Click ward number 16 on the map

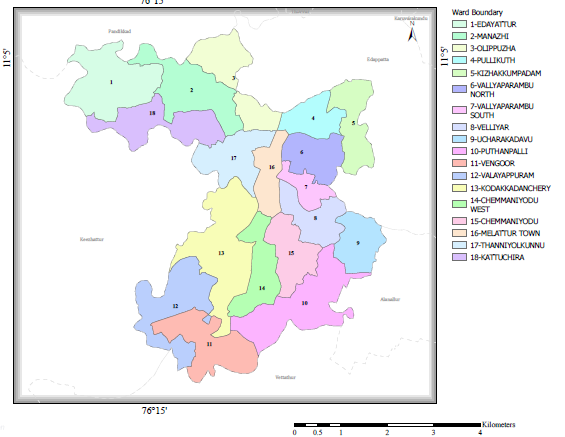(x=272, y=167)
